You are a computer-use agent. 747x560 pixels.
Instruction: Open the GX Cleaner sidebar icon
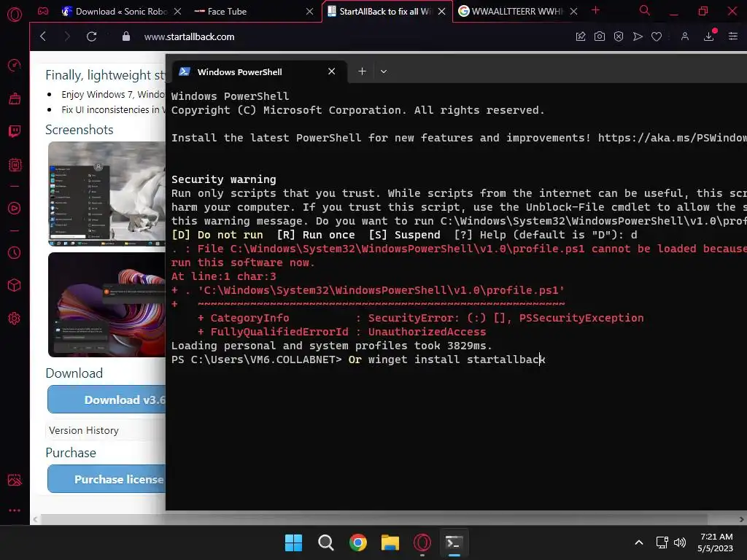15,98
